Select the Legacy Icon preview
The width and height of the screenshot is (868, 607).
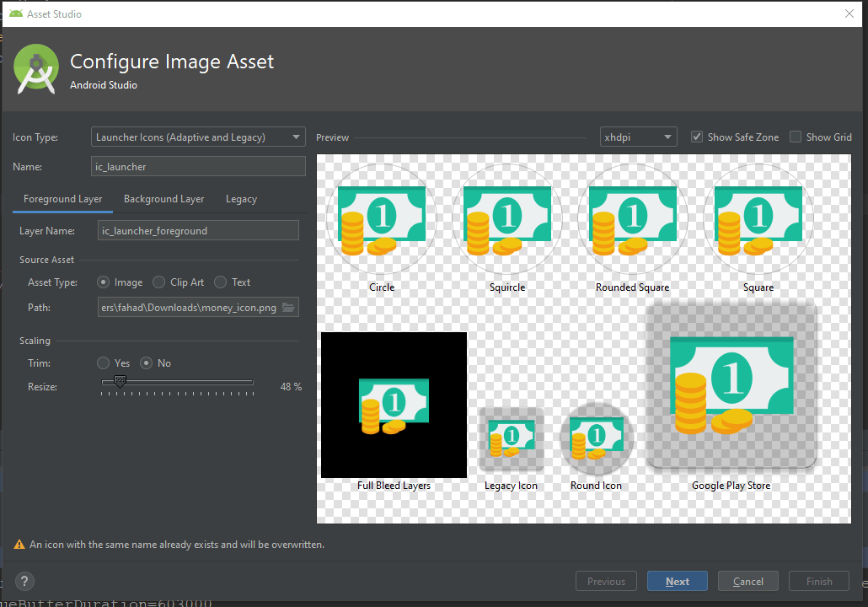[511, 440]
